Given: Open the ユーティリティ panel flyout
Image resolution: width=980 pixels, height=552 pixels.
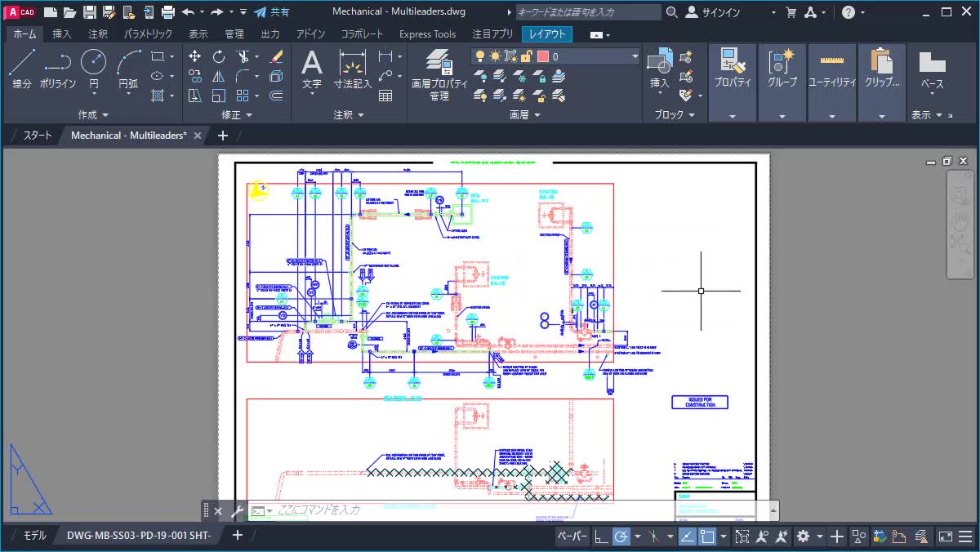Looking at the screenshot, I should [831, 116].
